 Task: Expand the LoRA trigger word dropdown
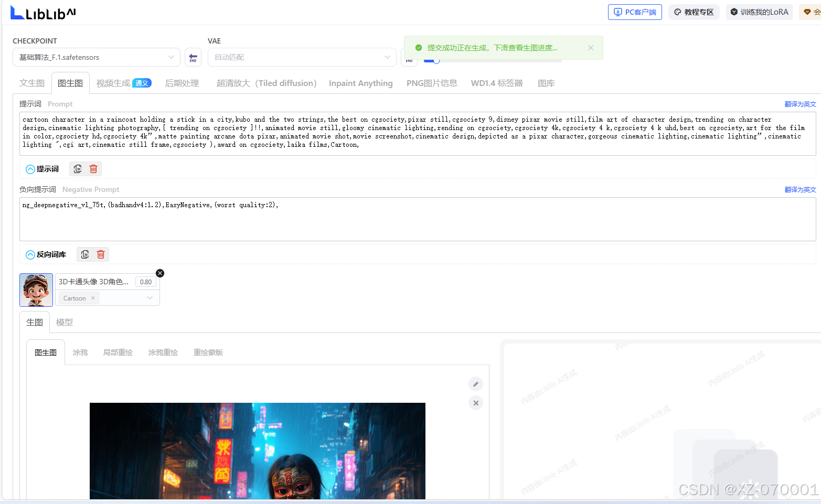(x=150, y=298)
